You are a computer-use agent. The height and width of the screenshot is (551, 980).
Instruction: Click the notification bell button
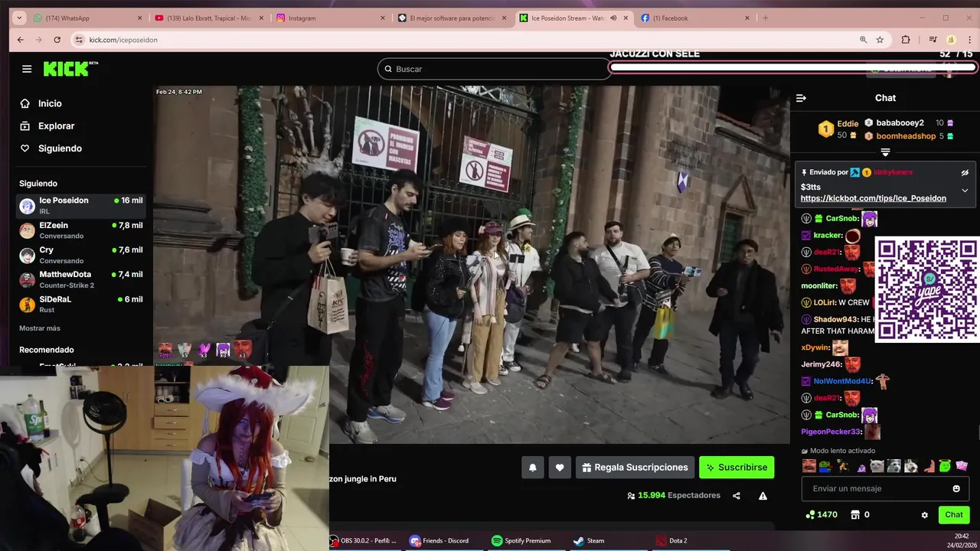coord(533,468)
